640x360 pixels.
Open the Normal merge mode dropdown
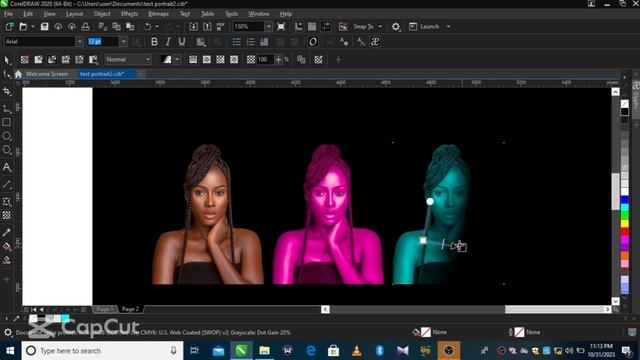pos(128,60)
